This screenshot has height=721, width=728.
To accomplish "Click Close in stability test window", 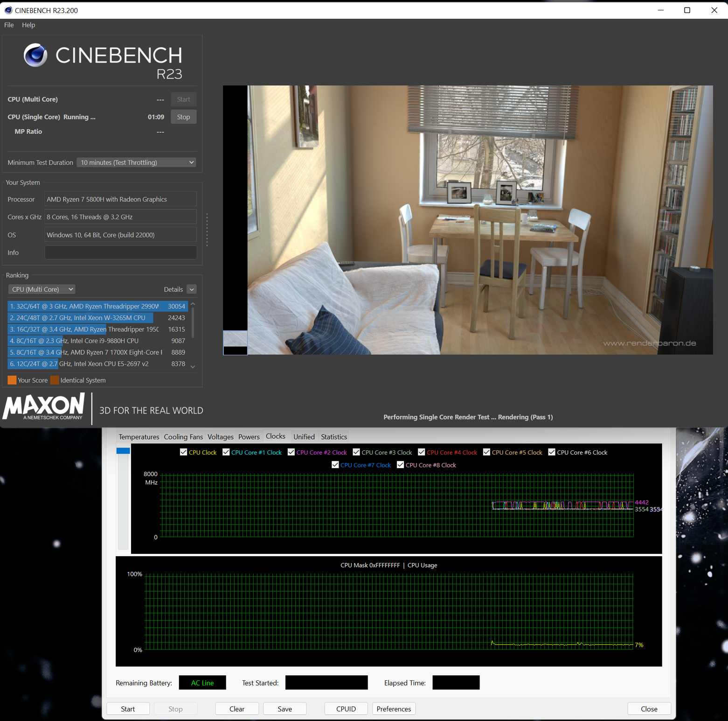I will coord(649,709).
